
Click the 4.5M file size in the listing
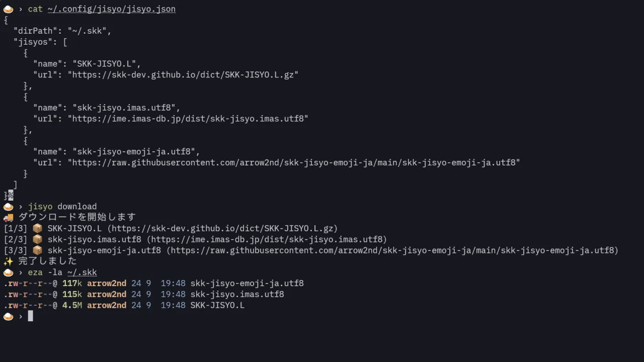[x=72, y=305]
